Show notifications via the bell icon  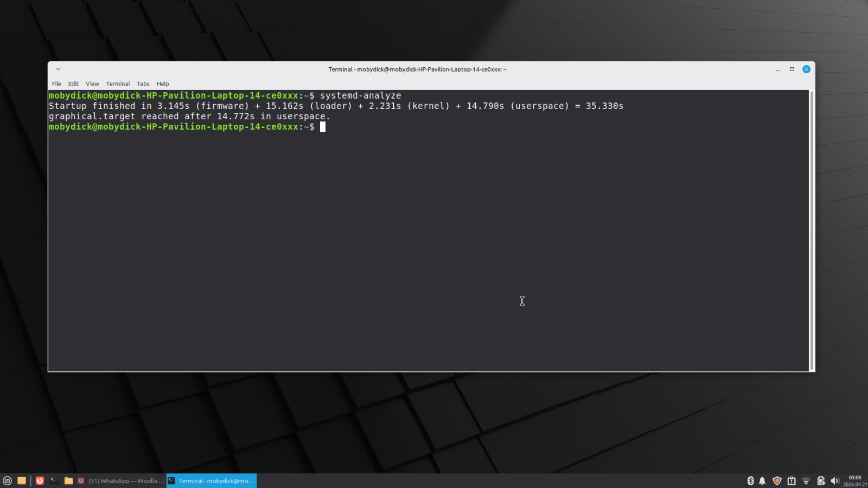(762, 480)
